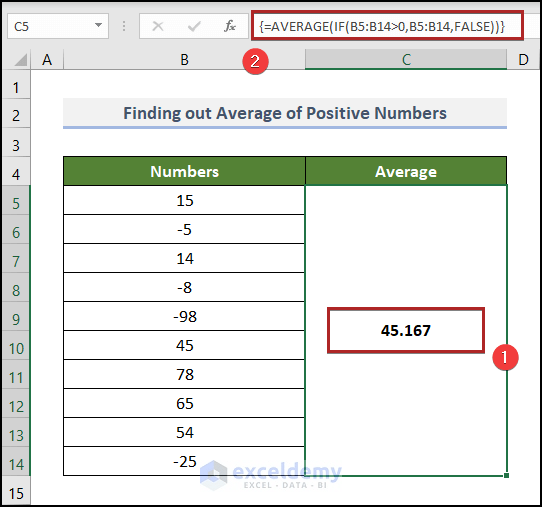
Task: Select row 1 header
Action: click(16, 85)
